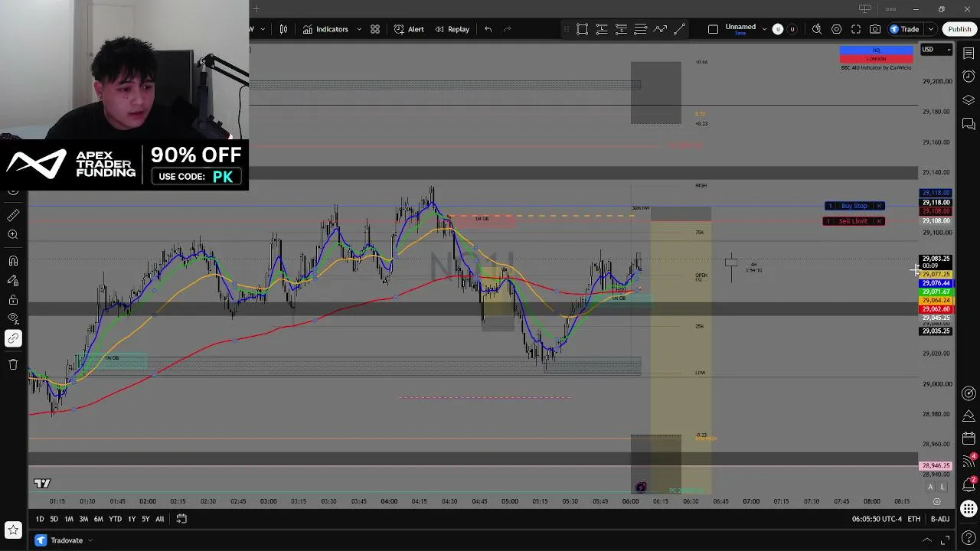Image resolution: width=980 pixels, height=551 pixels.
Task: Expand the Indicators favorites dropdown arrow
Action: [x=359, y=29]
